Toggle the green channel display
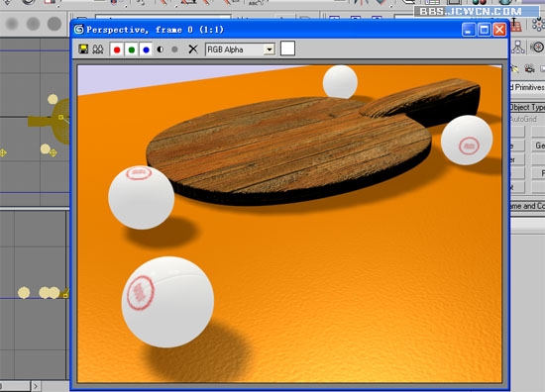This screenshot has width=545, height=392. pyautogui.click(x=132, y=49)
